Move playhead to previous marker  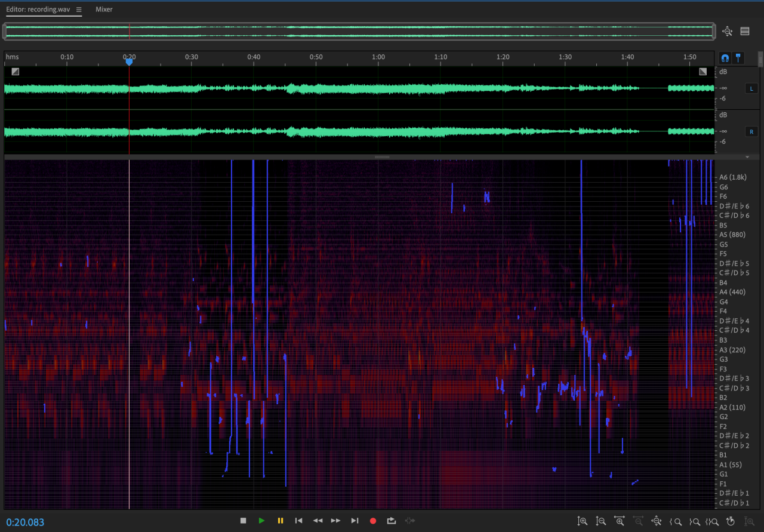pos(298,521)
